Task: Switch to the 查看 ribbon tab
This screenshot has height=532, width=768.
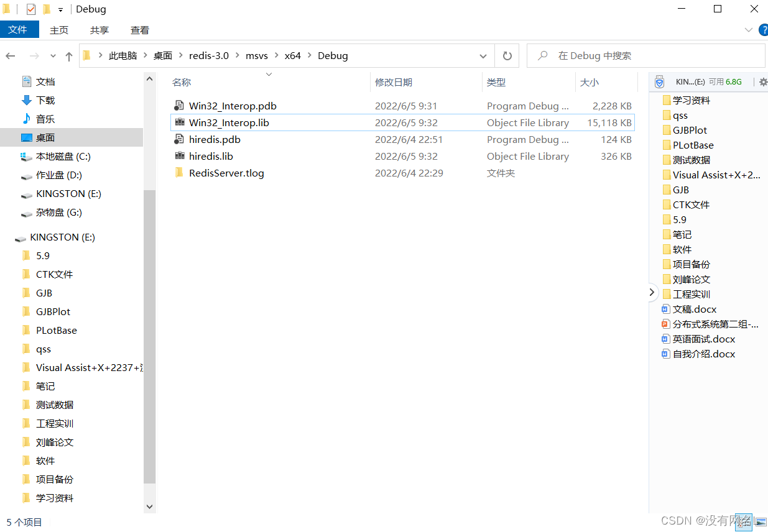Action: pos(139,29)
